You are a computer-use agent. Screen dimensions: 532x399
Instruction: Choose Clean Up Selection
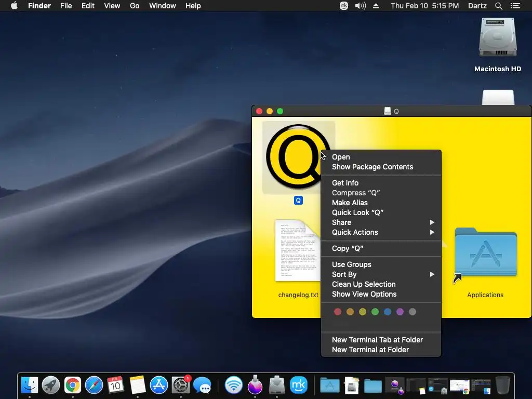tap(381, 284)
